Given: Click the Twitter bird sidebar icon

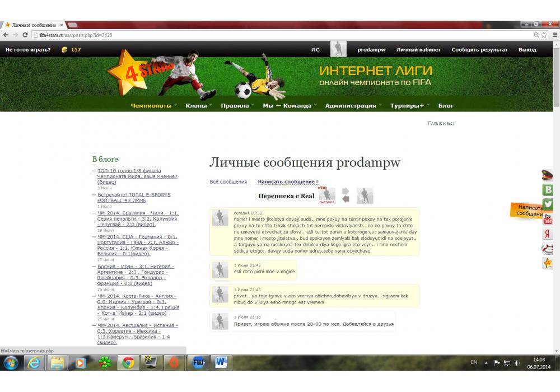Looking at the screenshot, I should [548, 204].
